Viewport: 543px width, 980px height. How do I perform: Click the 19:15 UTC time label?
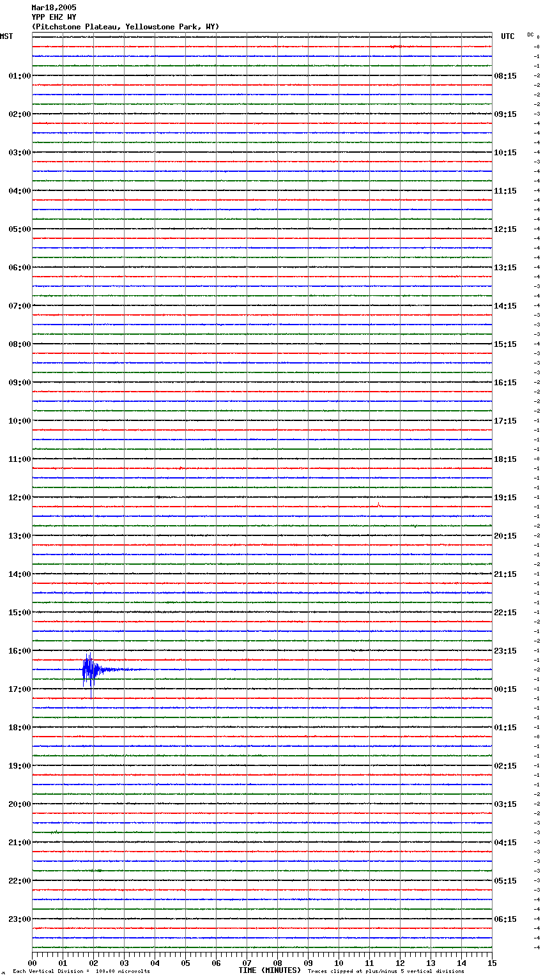pyautogui.click(x=505, y=498)
